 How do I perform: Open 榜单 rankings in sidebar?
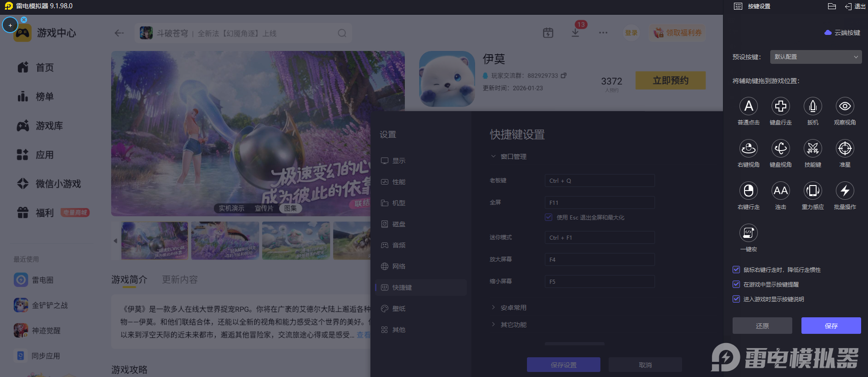point(36,96)
